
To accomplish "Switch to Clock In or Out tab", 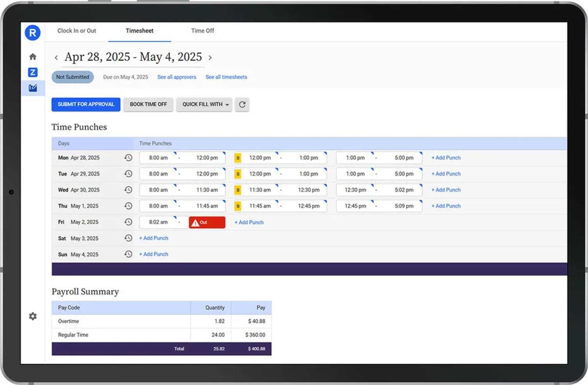I will [x=77, y=31].
